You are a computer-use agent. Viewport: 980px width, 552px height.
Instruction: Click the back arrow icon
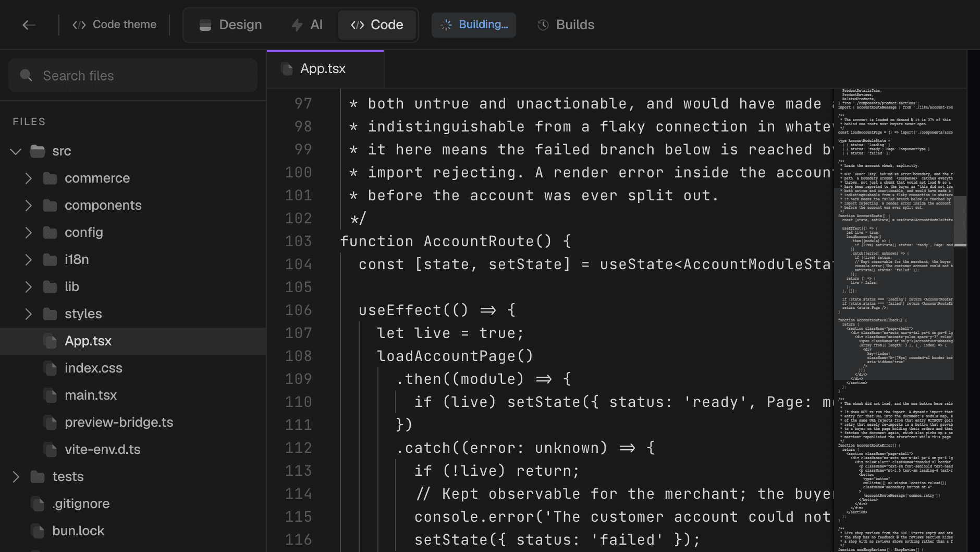click(x=29, y=25)
